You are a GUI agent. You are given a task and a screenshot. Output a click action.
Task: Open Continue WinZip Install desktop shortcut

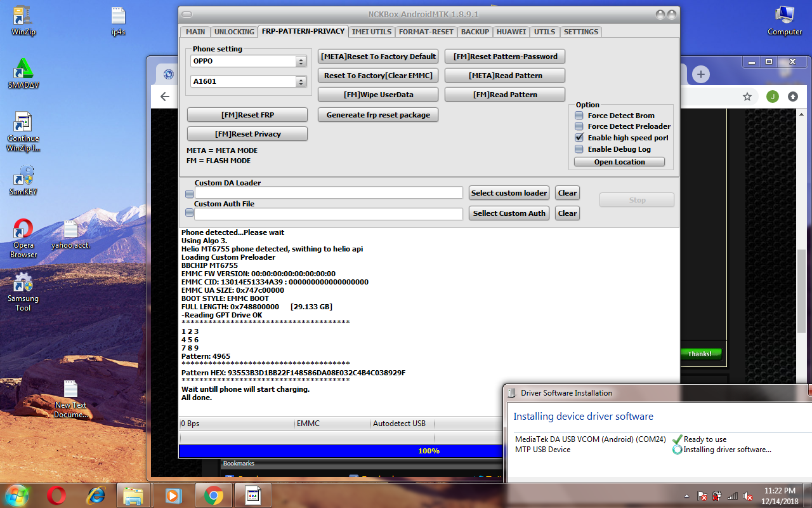click(23, 132)
